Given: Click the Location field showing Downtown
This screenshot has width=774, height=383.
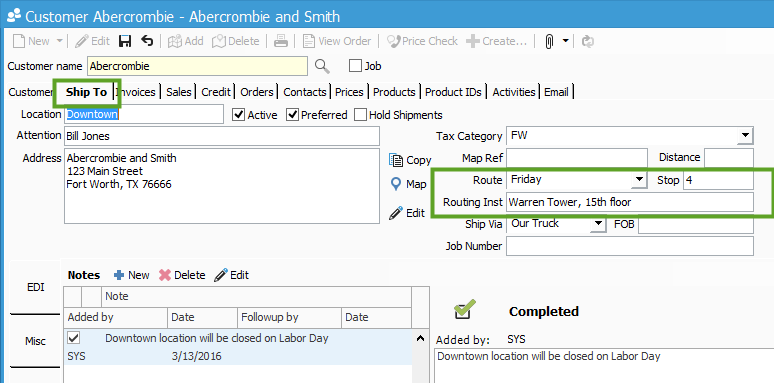Looking at the screenshot, I should [144, 115].
